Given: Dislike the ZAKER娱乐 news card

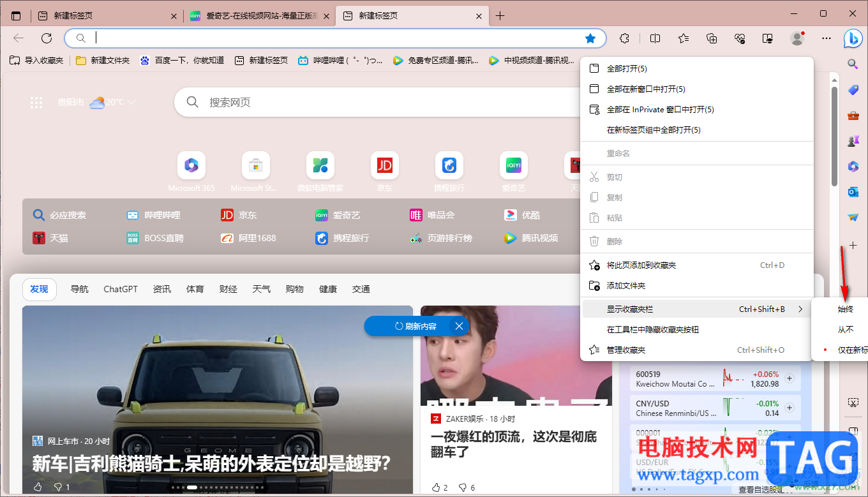Looking at the screenshot, I should [463, 487].
